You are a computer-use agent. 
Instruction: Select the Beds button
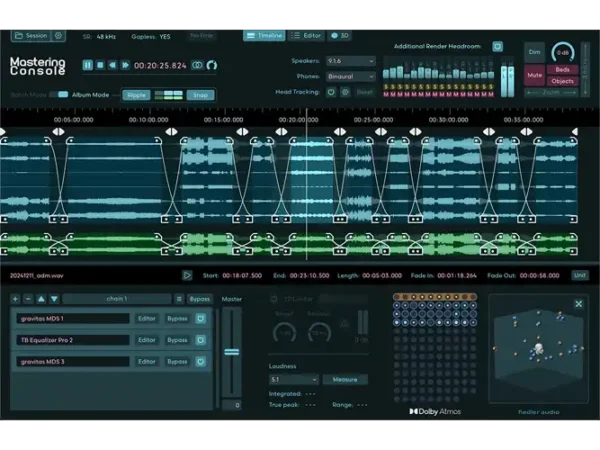(x=562, y=70)
